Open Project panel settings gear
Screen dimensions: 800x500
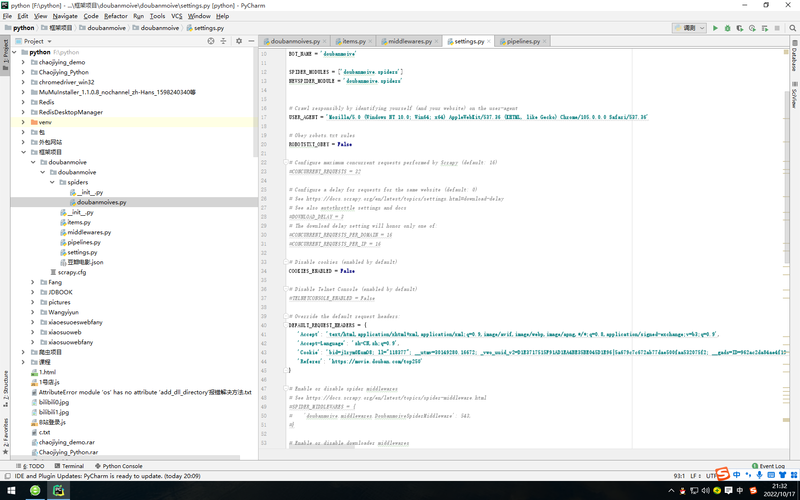coord(239,41)
